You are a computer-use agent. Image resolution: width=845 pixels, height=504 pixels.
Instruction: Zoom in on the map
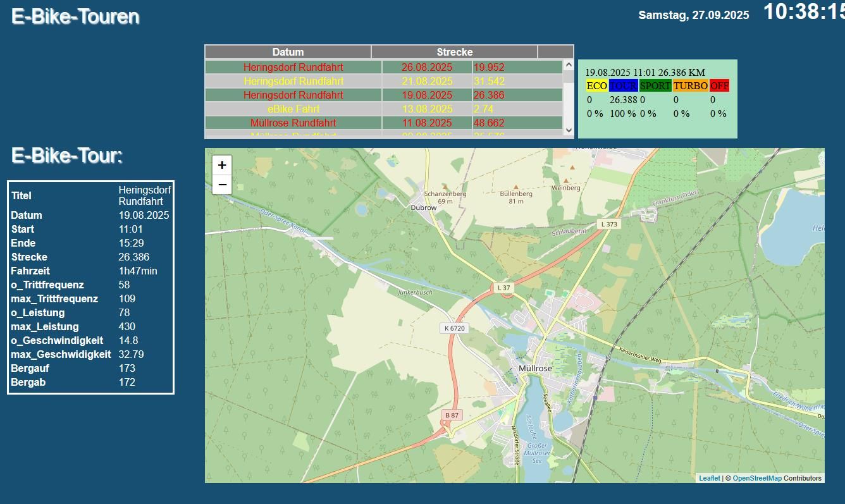pyautogui.click(x=222, y=165)
